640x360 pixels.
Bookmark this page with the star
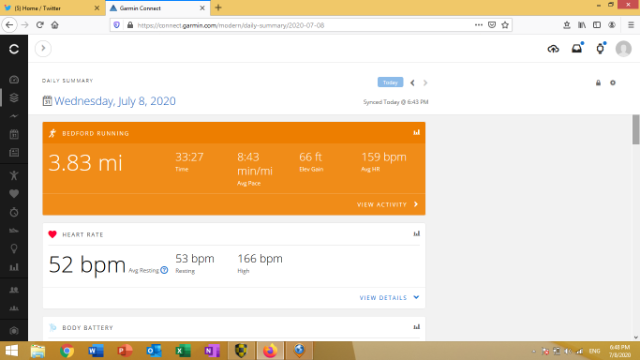point(505,25)
